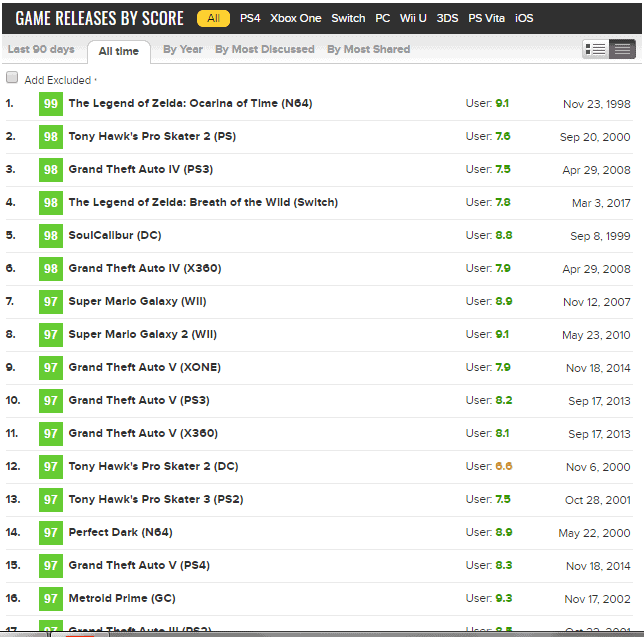Open the Last 90 days tab

point(41,49)
